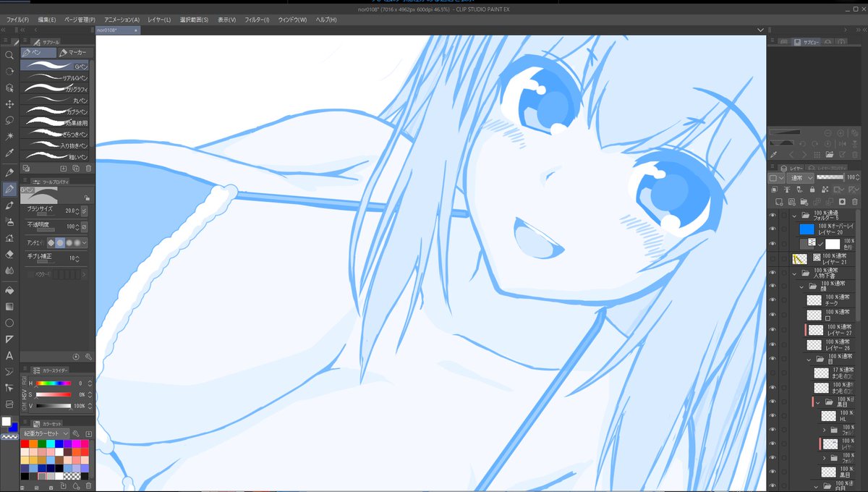The height and width of the screenshot is (492, 868).
Task: Select the Airbrush tool
Action: point(9,221)
